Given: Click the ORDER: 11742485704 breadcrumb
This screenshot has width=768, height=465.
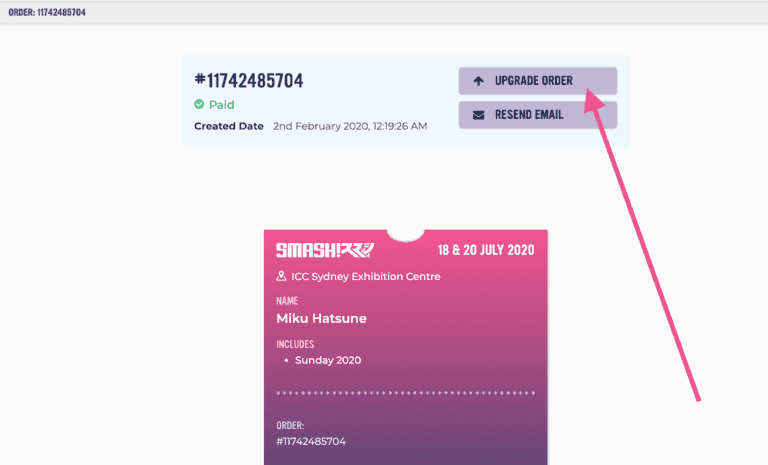Looking at the screenshot, I should click(46, 12).
